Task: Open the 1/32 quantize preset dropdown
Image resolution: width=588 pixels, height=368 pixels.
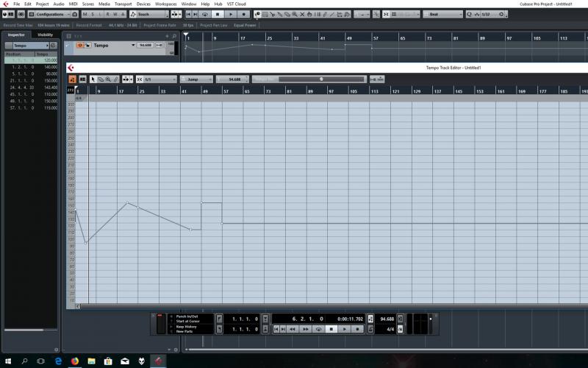Action: pos(491,14)
